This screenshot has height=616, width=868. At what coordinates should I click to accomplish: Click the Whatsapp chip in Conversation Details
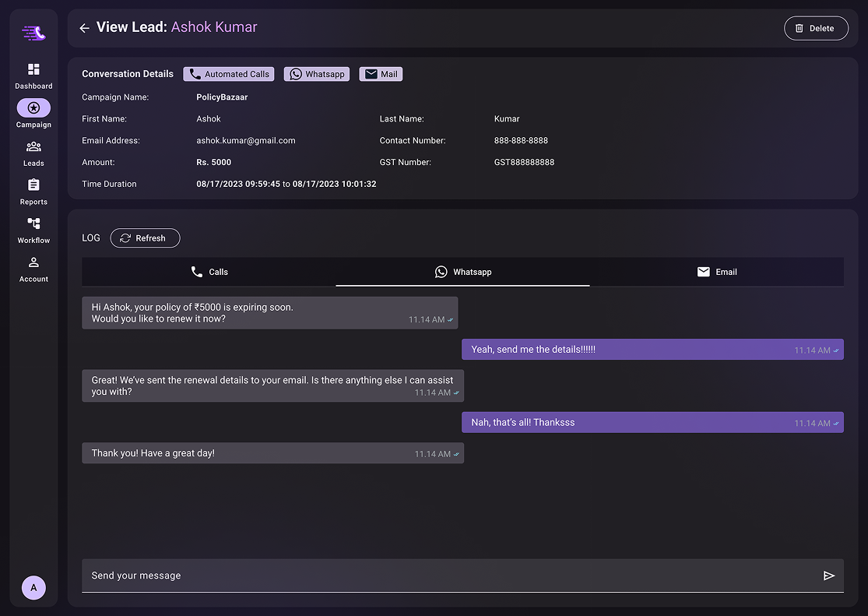click(x=317, y=74)
